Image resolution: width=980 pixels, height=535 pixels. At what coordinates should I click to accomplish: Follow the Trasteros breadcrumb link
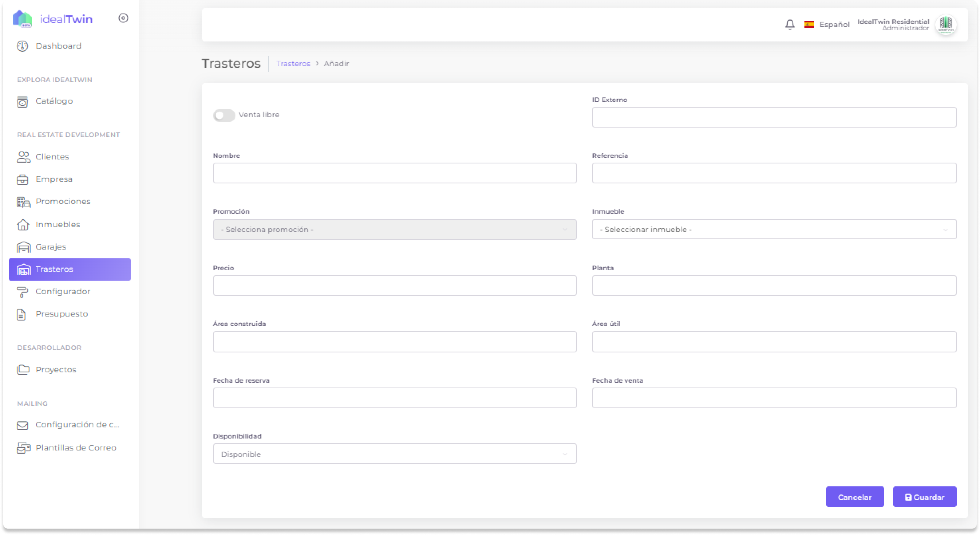pos(293,64)
